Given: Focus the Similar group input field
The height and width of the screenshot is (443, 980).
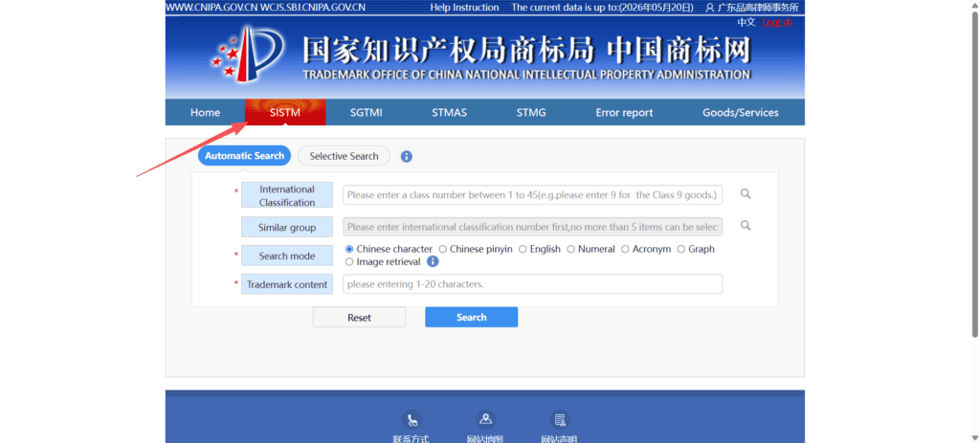Looking at the screenshot, I should (532, 227).
